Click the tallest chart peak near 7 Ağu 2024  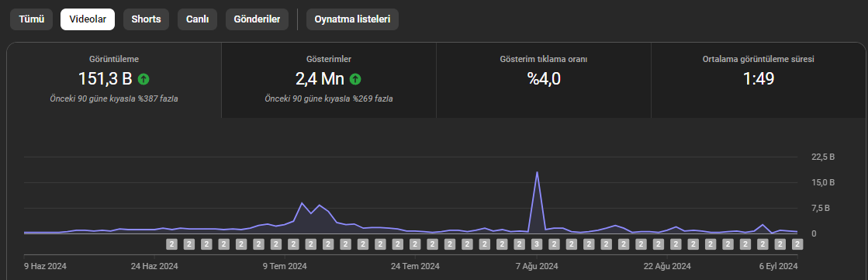point(537,173)
